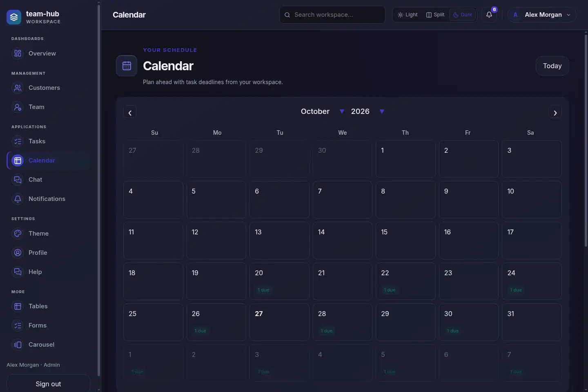Open the October month dropdown
The height and width of the screenshot is (392, 588).
coord(322,111)
